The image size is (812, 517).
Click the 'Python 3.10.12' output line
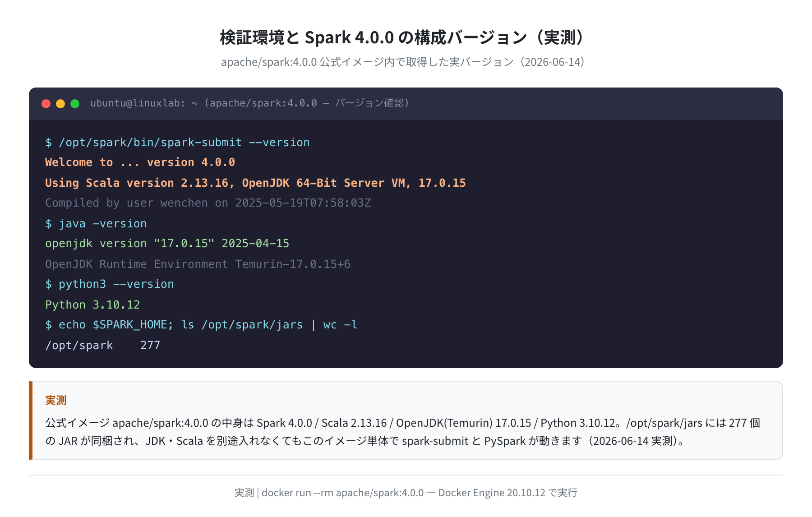click(92, 305)
